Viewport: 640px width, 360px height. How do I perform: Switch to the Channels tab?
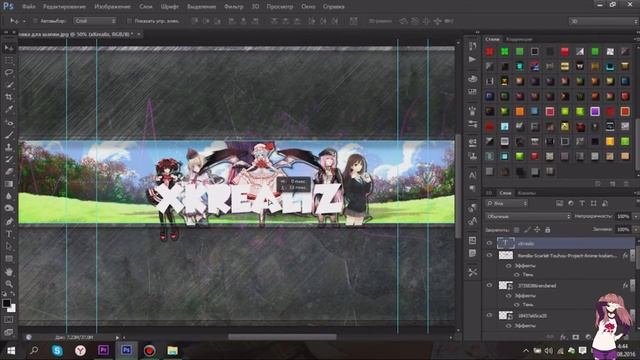(527, 193)
